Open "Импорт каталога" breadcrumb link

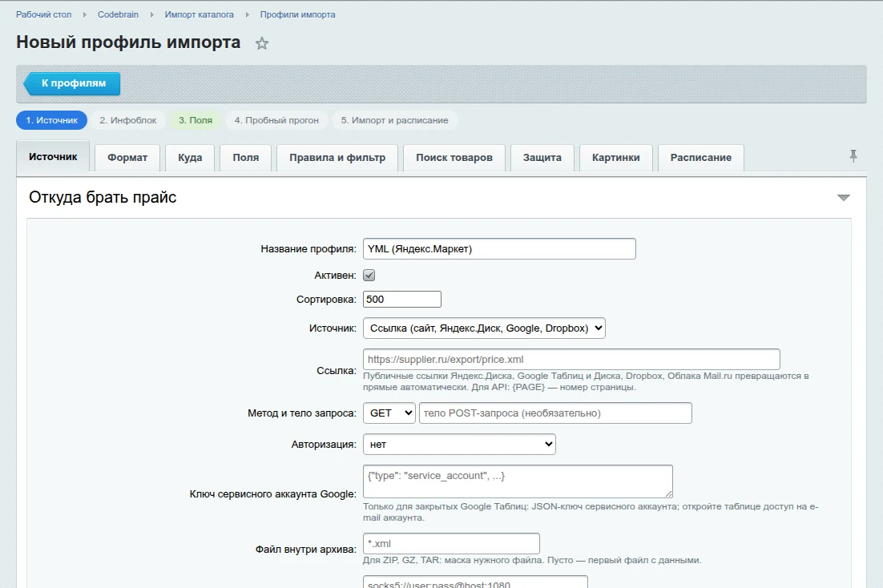coord(200,14)
